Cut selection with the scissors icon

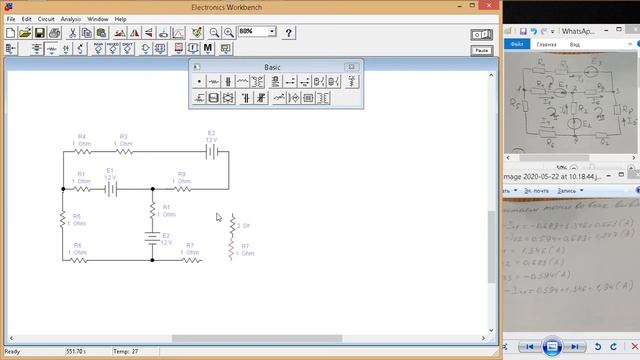72,33
